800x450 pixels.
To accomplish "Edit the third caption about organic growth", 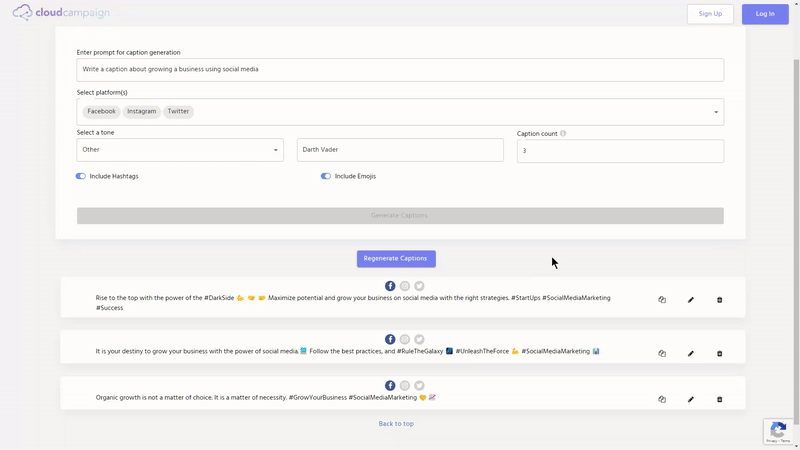I will pos(691,399).
